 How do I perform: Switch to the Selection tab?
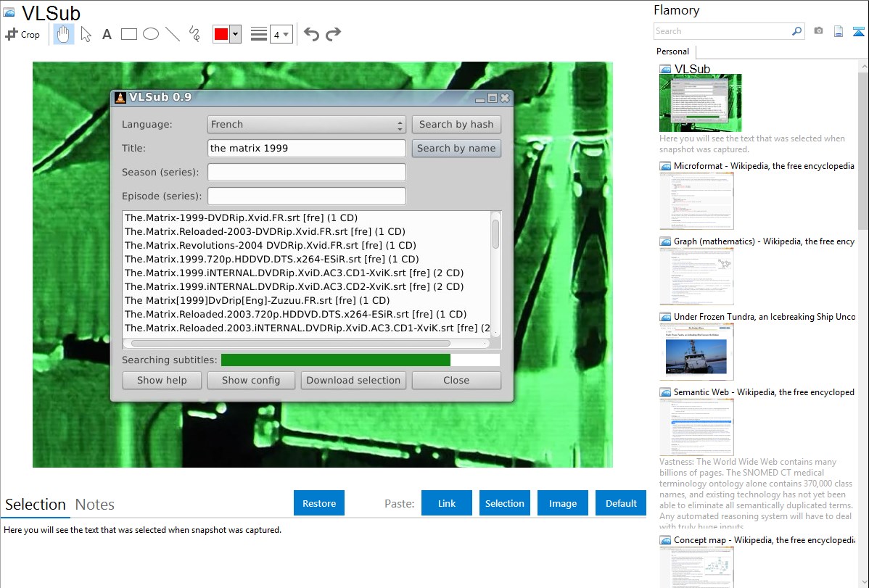pyautogui.click(x=36, y=505)
